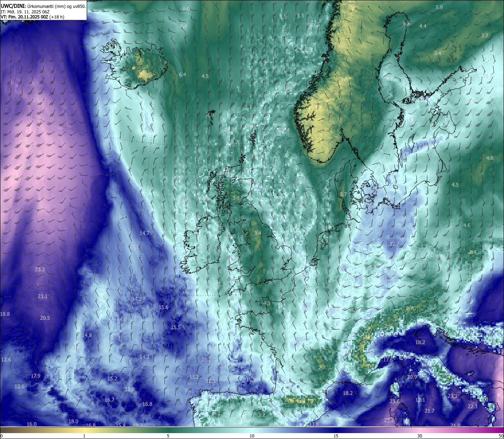Click the value 16.0 at bottom left
The image size is (504, 439).
(31, 424)
